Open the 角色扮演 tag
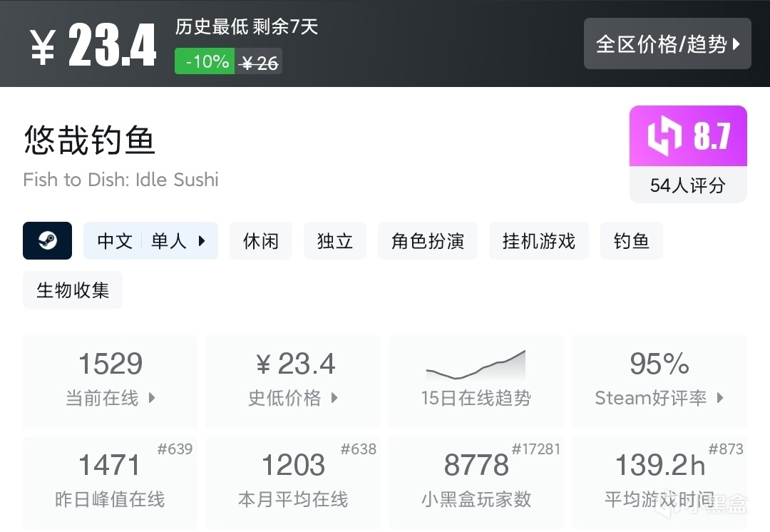Image resolution: width=770 pixels, height=532 pixels. coord(427,241)
